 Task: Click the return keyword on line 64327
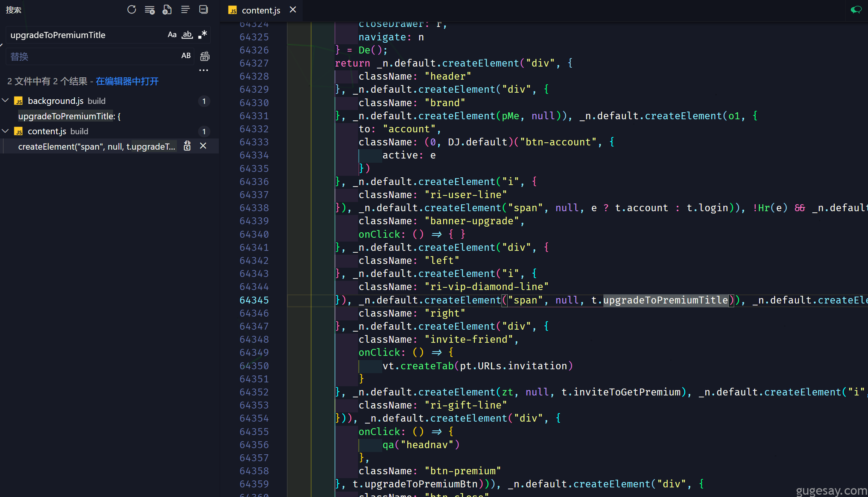[x=353, y=63]
